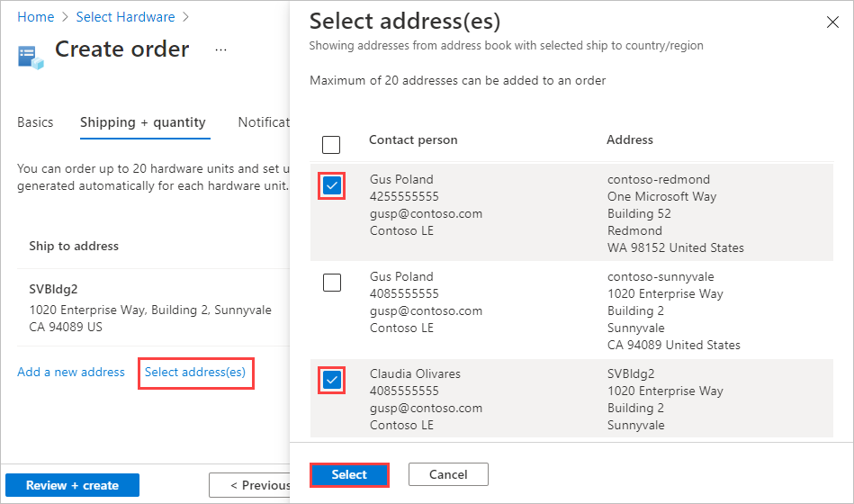Uncheck the contoso-redmond address checkbox
The height and width of the screenshot is (504, 854).
click(x=332, y=185)
